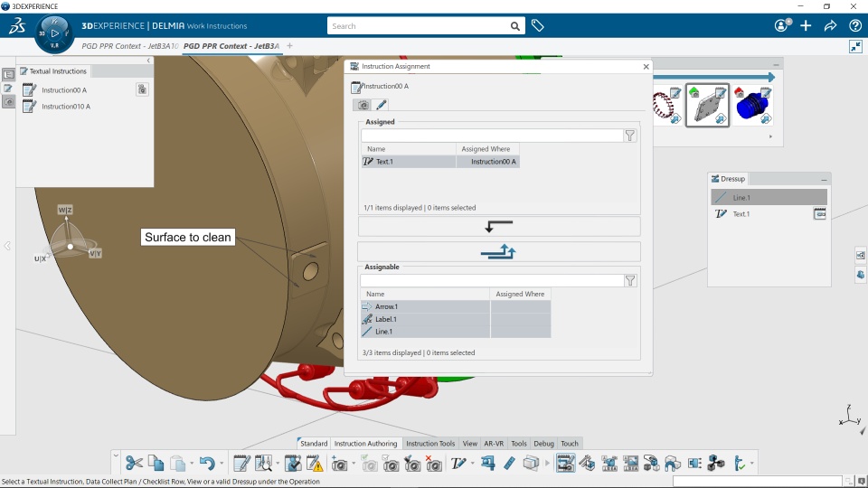The width and height of the screenshot is (868, 488).
Task: Close the Instruction Assignment dialog
Action: click(646, 66)
